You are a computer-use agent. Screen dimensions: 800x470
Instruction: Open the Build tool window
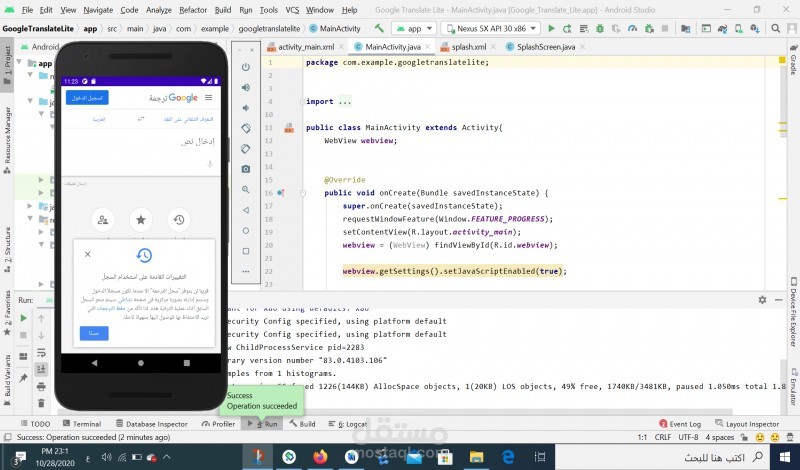[x=303, y=424]
